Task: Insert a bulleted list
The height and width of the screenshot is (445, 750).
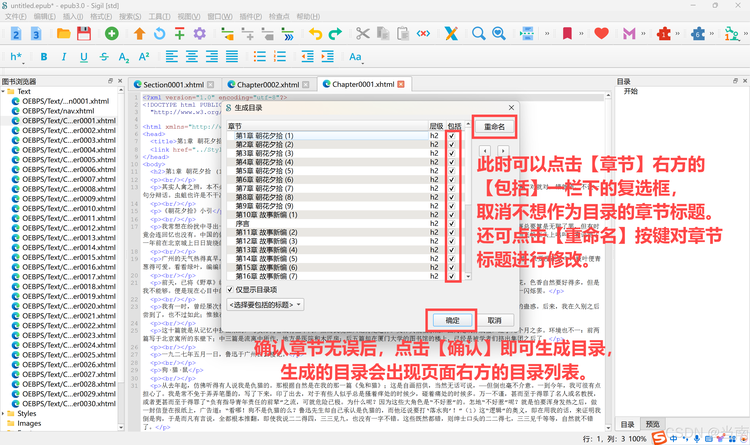Action: [260, 57]
